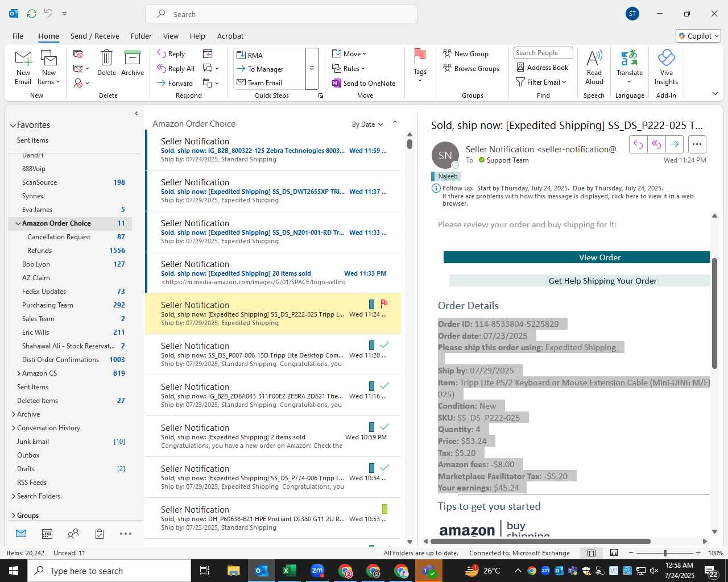Expand the Amazon CS folder

[x=19, y=373]
